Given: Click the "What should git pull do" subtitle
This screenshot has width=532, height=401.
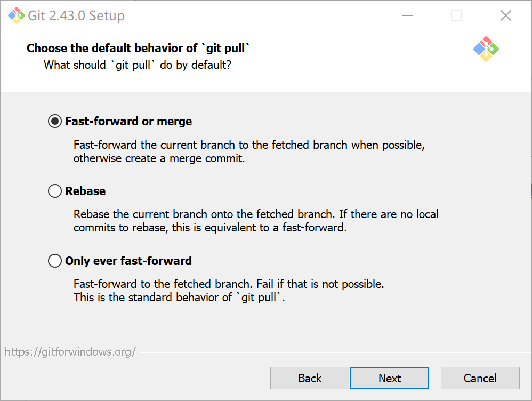Looking at the screenshot, I should tap(138, 65).
